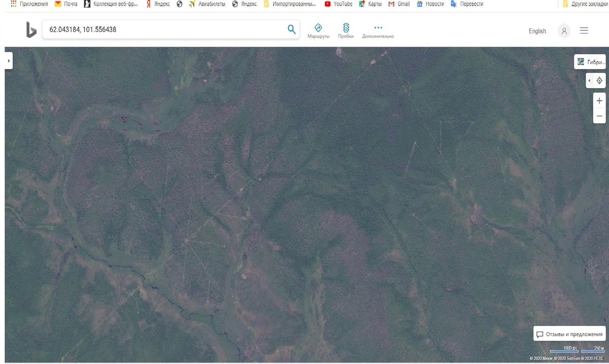Screen dimensions: 609x364
Task: Open the YouTube bookmark
Action: click(x=339, y=4)
